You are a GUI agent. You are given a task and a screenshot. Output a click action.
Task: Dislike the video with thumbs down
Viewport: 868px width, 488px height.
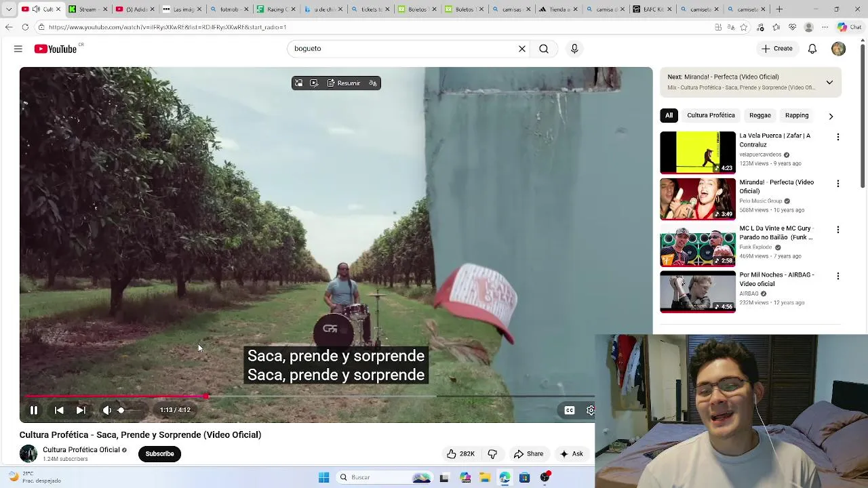493,454
